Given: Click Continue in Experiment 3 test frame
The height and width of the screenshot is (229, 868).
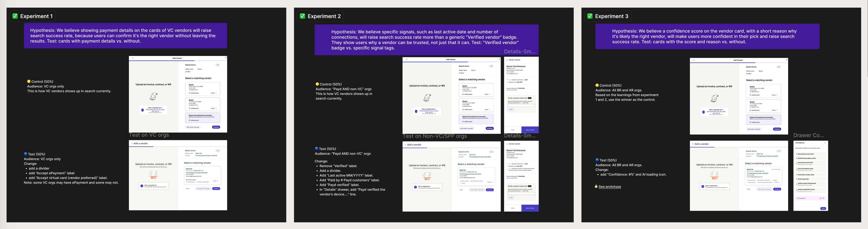Looking at the screenshot, I should pos(777,189).
